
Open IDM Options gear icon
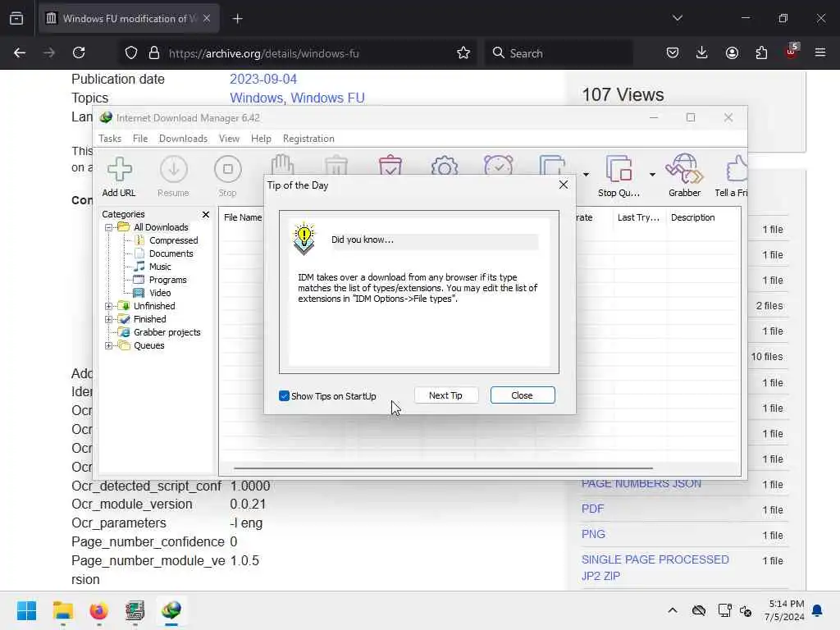click(444, 165)
